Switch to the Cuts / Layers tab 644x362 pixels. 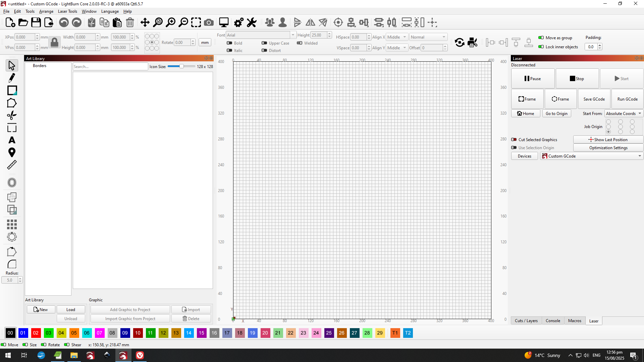[x=526, y=321]
